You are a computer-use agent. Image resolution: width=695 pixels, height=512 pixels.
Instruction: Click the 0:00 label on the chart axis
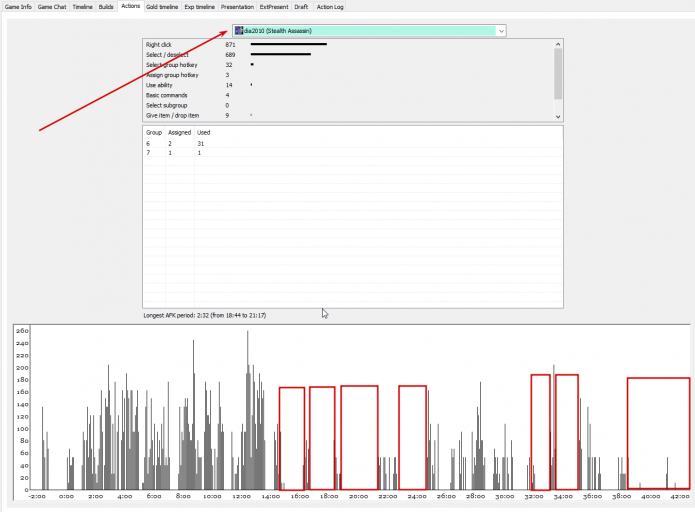tap(66, 496)
